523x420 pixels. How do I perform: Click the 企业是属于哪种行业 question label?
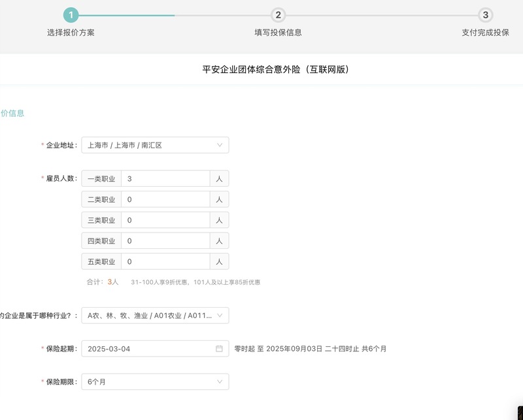coord(39,315)
